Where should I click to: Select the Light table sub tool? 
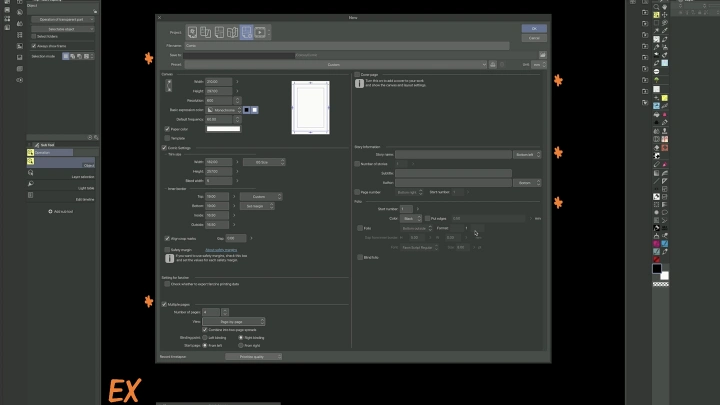pyautogui.click(x=62, y=185)
